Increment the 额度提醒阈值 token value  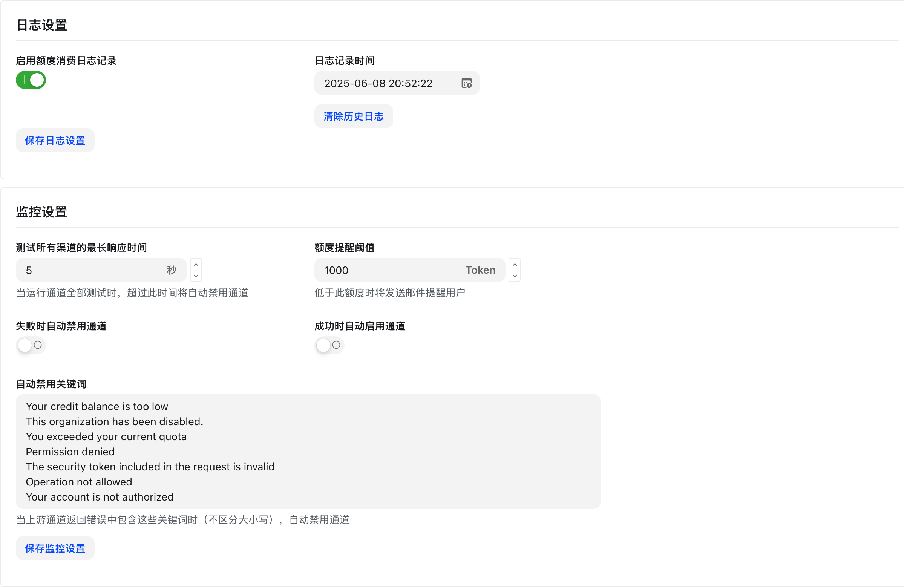point(515,264)
